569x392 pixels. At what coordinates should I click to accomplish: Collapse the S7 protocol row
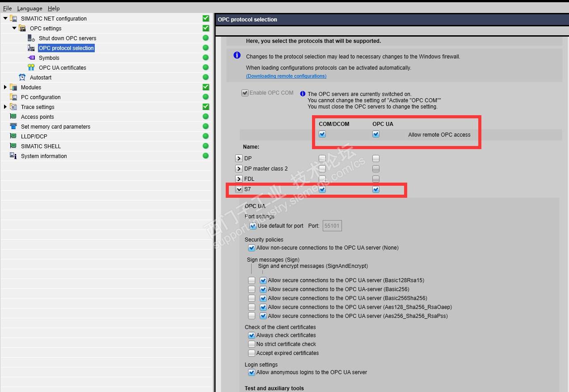(x=239, y=189)
